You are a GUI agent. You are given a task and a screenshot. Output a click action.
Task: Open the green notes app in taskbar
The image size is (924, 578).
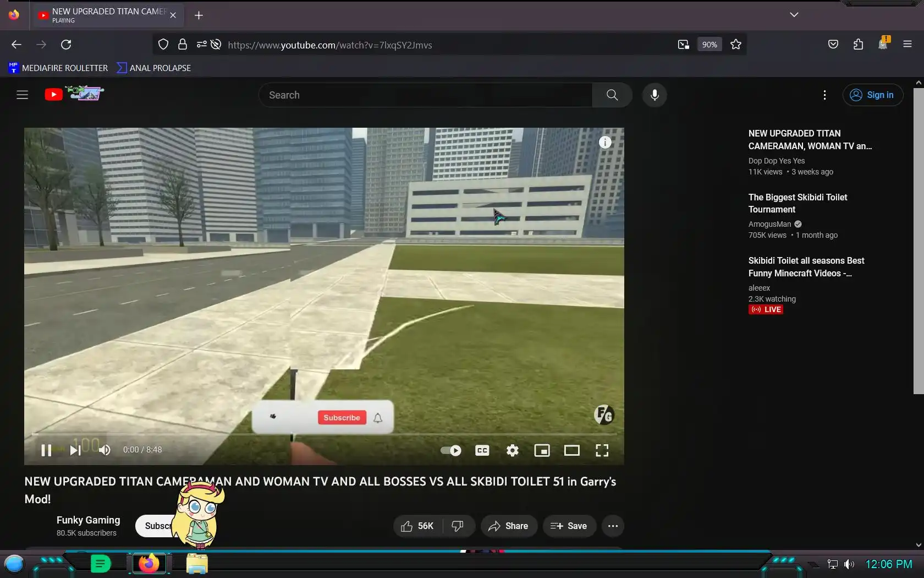(101, 564)
